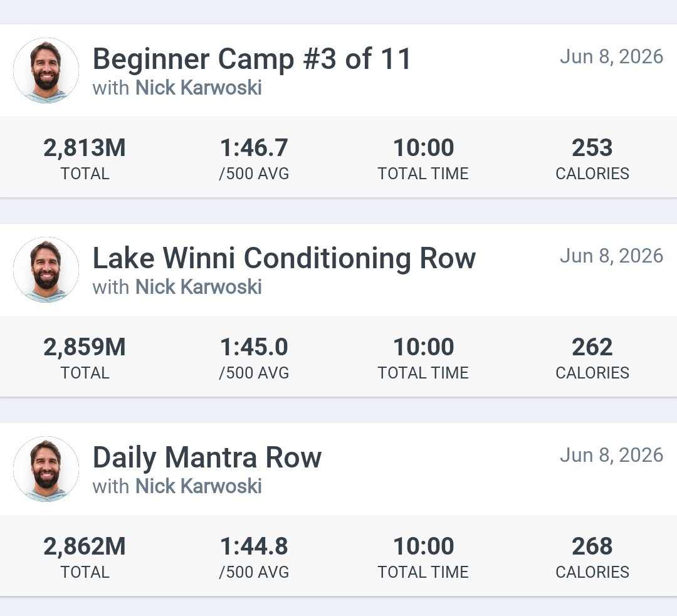Select the 2,859M total distance stat
The width and height of the screenshot is (677, 616).
(85, 357)
